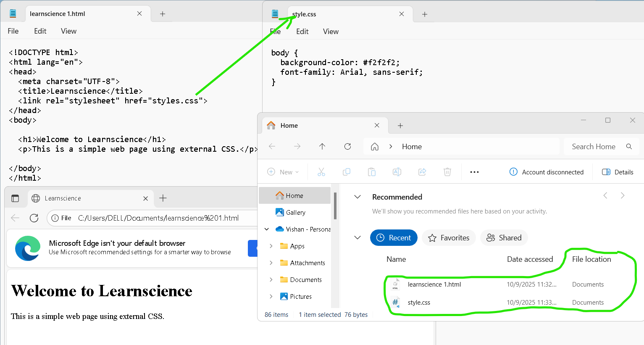Click the Cut scissors icon in File Explorer
The height and width of the screenshot is (345, 644).
click(x=321, y=172)
